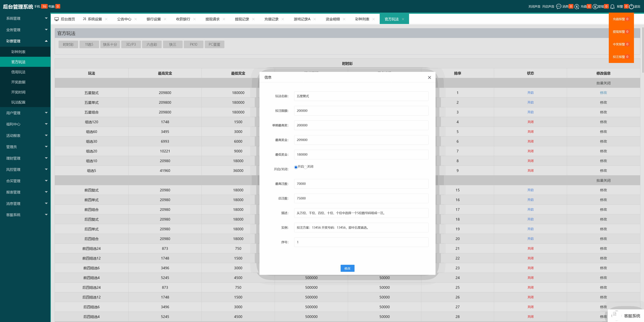Select the 关闭 radio button
Screen dimensions: 644x322
306,167
